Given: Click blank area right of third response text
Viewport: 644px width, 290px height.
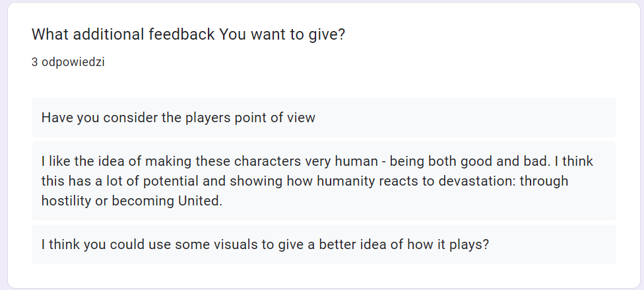Looking at the screenshot, I should [550, 244].
